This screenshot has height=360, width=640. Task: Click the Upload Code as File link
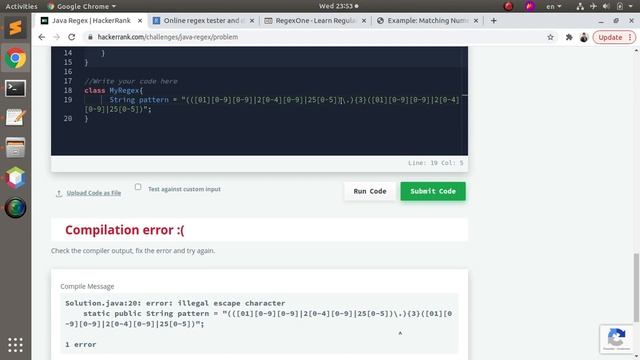tap(93, 193)
